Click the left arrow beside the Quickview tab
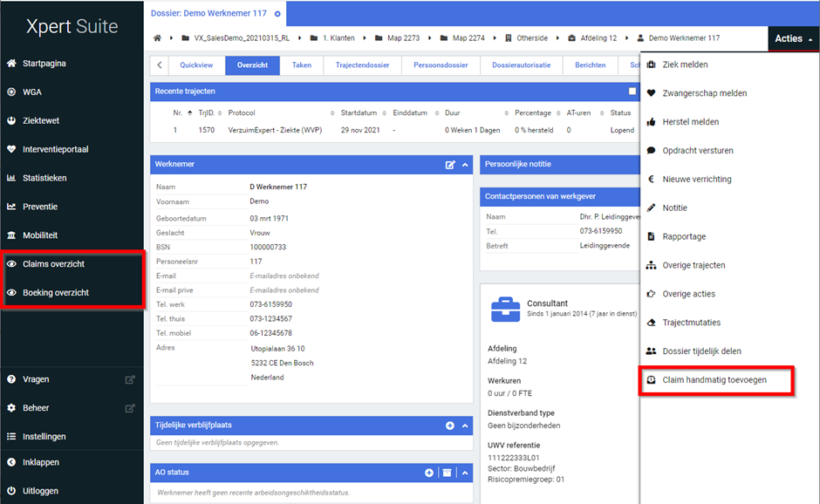Image resolution: width=820 pixels, height=504 pixels. (x=160, y=65)
